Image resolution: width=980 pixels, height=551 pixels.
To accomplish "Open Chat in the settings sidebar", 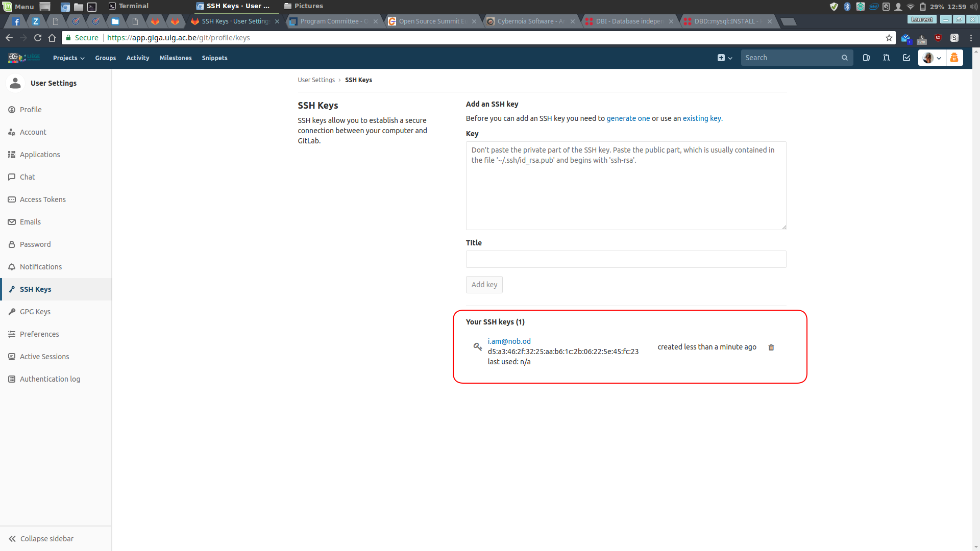I will (56, 177).
